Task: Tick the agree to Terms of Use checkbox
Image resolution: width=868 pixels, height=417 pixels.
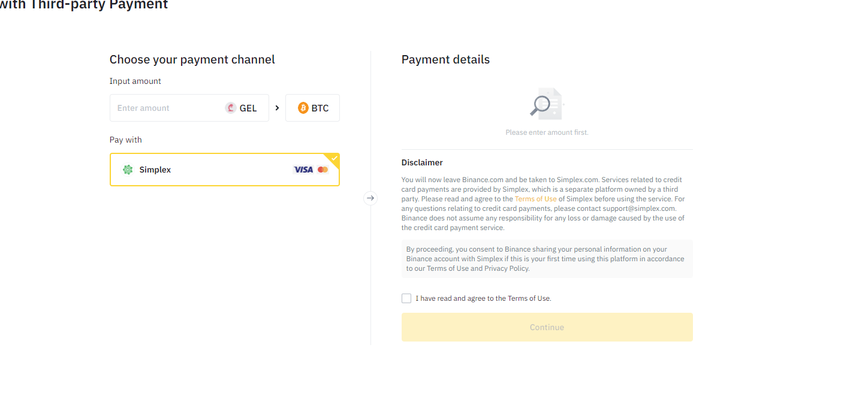Action: pos(406,298)
